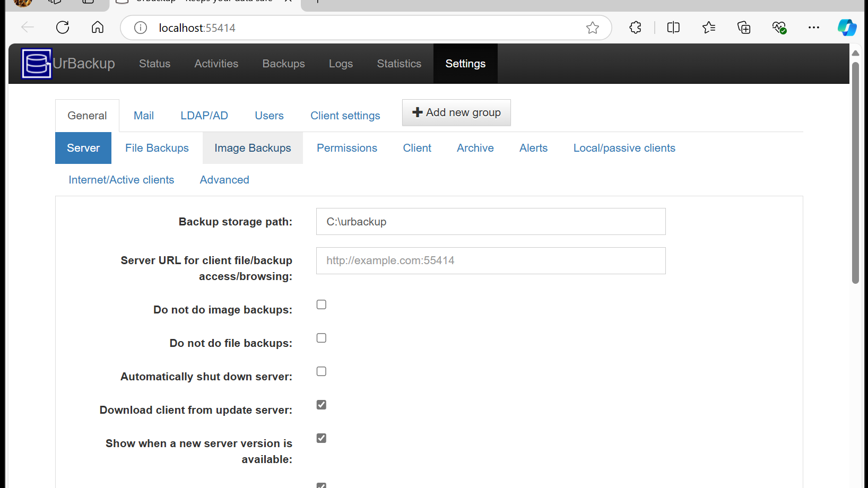Open Copilot sidebar
This screenshot has height=488, width=868.
847,28
